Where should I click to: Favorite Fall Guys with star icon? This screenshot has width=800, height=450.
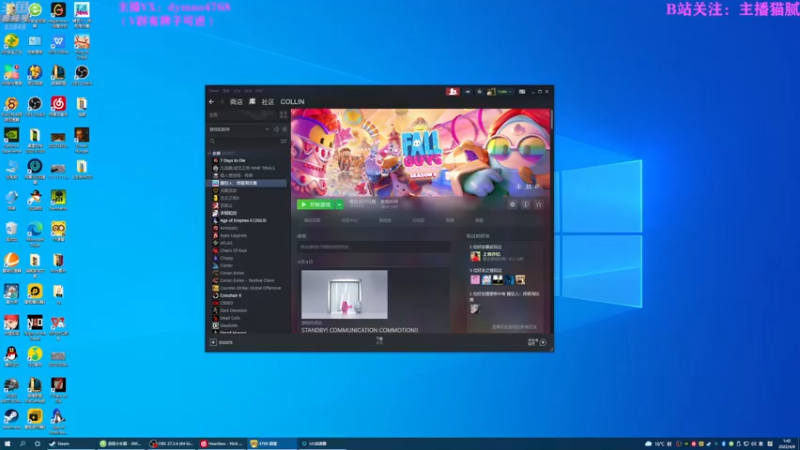coord(538,205)
